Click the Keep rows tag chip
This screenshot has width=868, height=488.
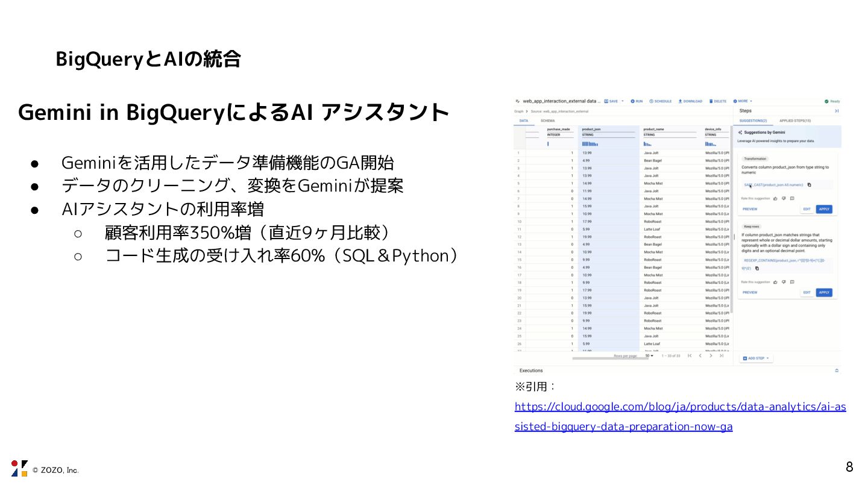(751, 227)
